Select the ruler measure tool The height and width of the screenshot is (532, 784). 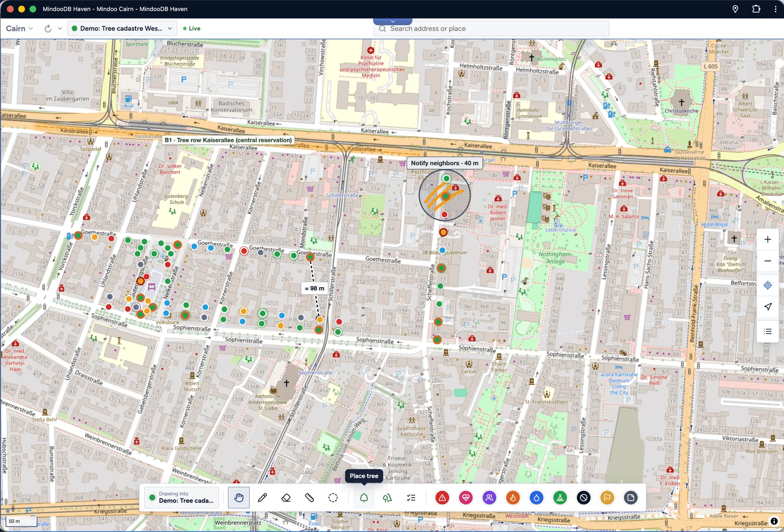click(310, 498)
